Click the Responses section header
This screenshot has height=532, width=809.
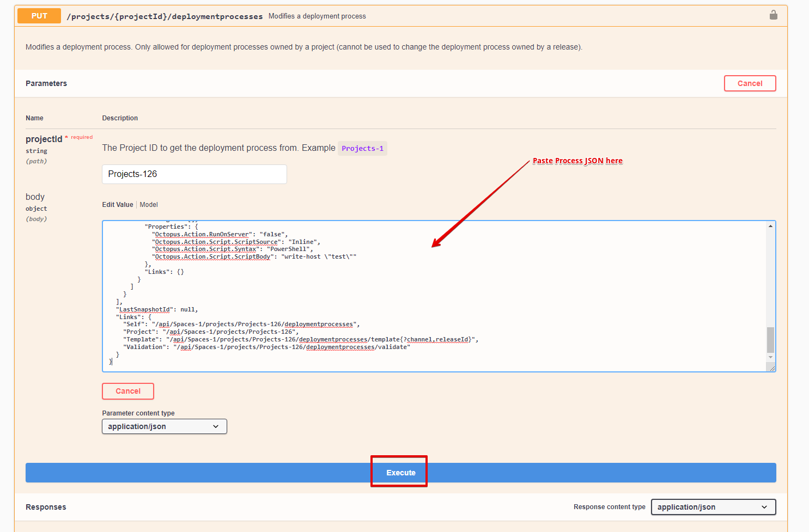pyautogui.click(x=46, y=507)
